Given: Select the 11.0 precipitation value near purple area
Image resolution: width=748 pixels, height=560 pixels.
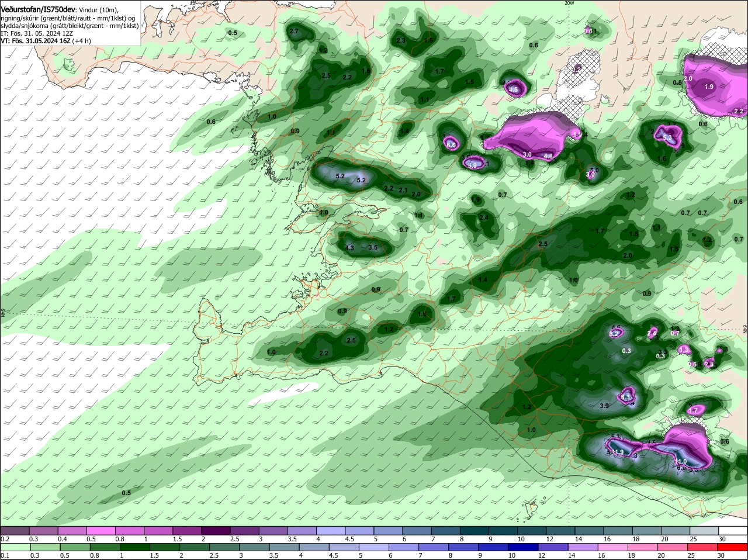Looking at the screenshot, I should tap(680, 462).
